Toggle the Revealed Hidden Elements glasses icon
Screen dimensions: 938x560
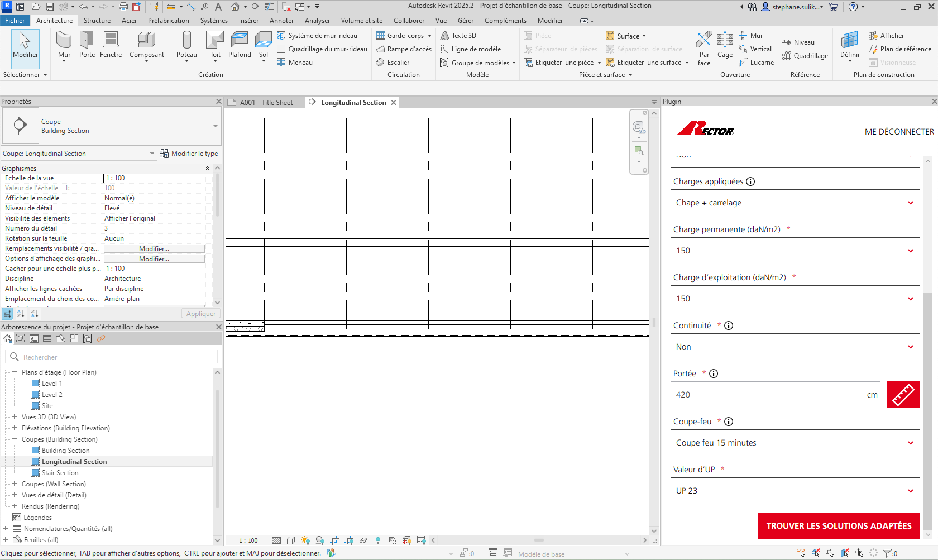[363, 540]
